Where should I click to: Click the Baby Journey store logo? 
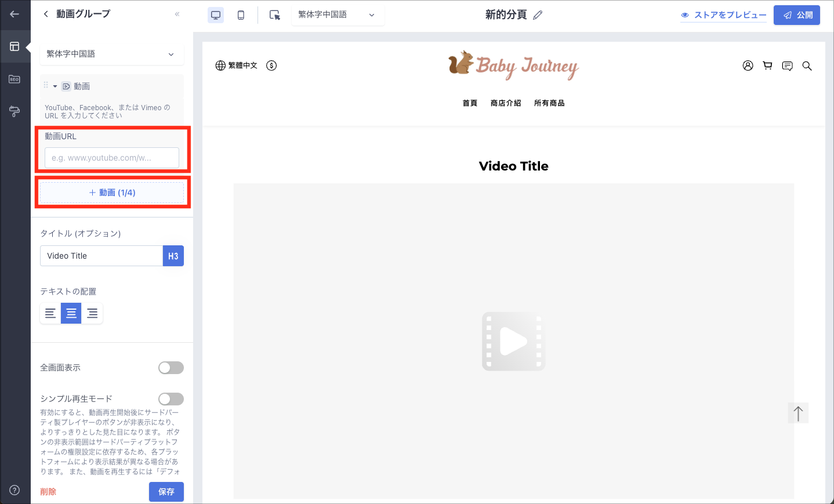[514, 65]
